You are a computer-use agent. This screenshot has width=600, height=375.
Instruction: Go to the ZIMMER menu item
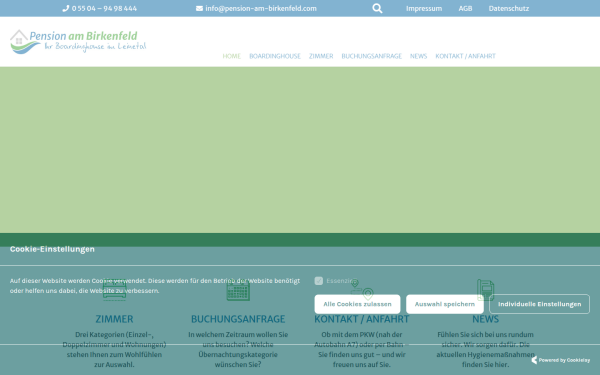[x=321, y=56]
